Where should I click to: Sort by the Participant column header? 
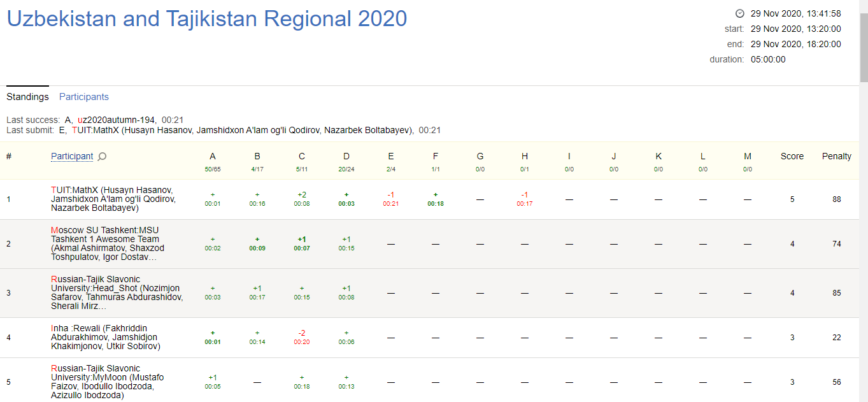(x=72, y=156)
